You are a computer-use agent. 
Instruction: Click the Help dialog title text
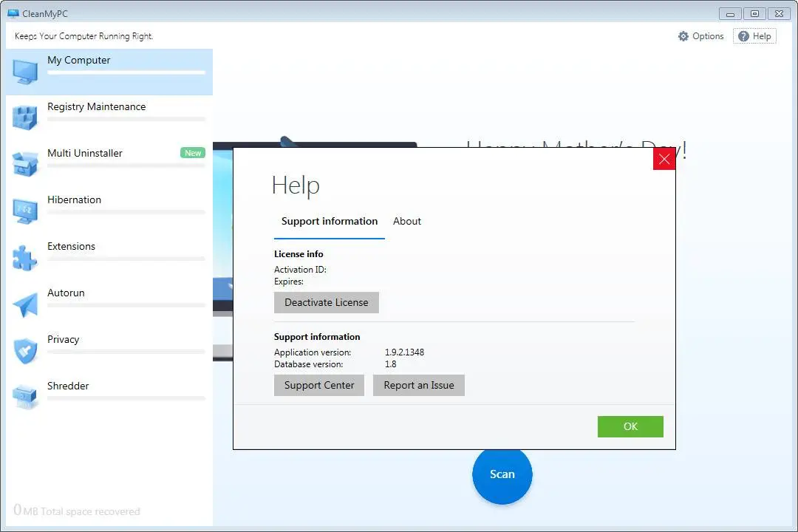[296, 185]
